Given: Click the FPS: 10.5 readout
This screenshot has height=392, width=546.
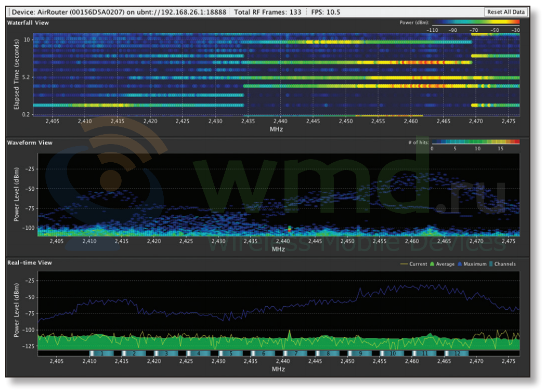Looking at the screenshot, I should (x=326, y=12).
